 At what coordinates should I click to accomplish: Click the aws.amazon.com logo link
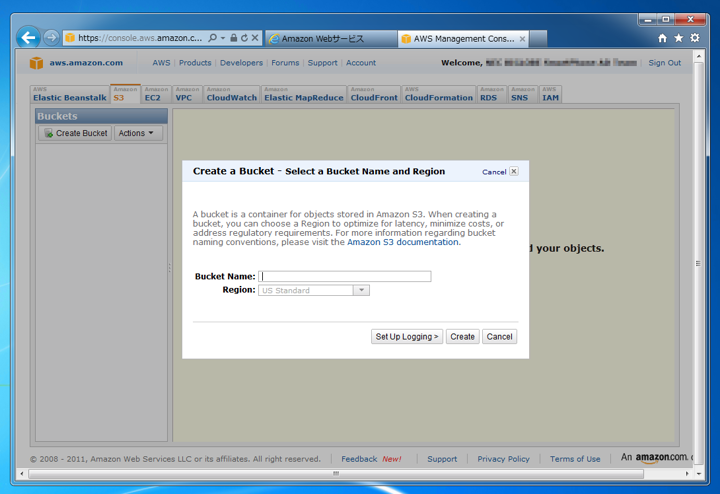pyautogui.click(x=86, y=63)
